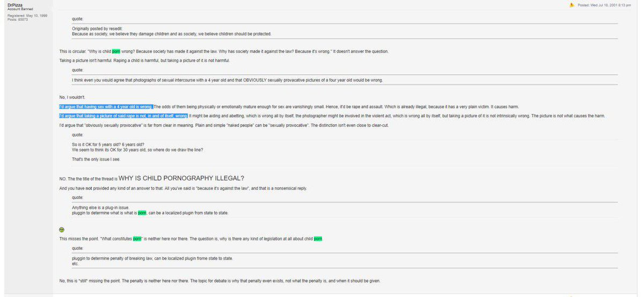
Task: Click the final line starting 'No, this is *still*'
Action: [220, 281]
